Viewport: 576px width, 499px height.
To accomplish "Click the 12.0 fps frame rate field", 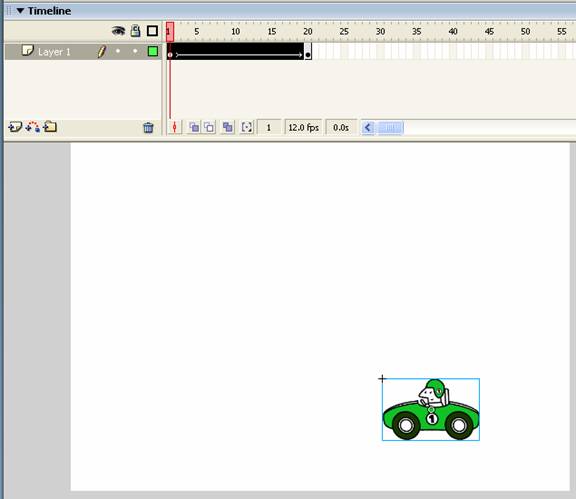I will 303,128.
